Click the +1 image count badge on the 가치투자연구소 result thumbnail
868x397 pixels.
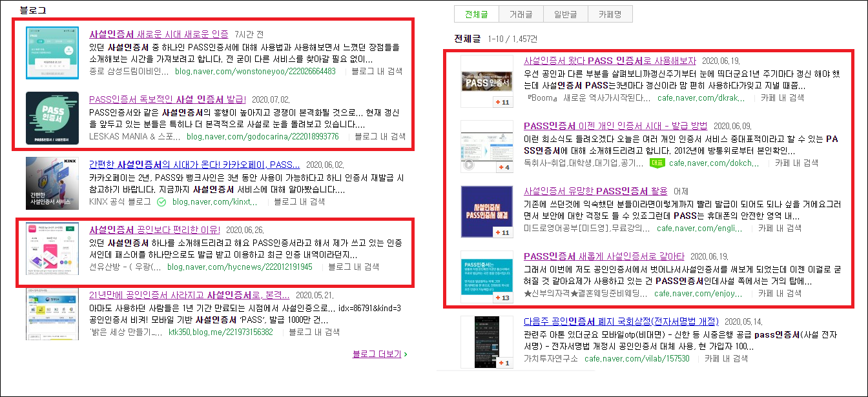click(503, 363)
